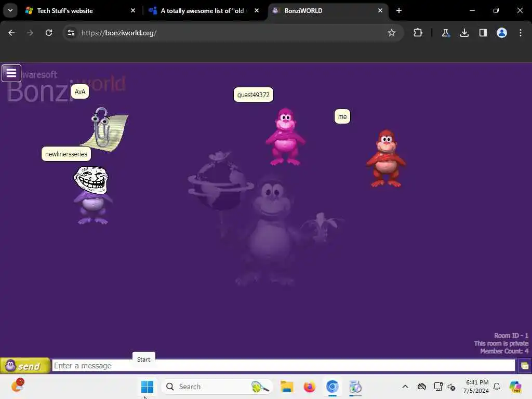Image resolution: width=532 pixels, height=399 pixels.
Task: Click the AvA name bubble
Action: (x=80, y=91)
